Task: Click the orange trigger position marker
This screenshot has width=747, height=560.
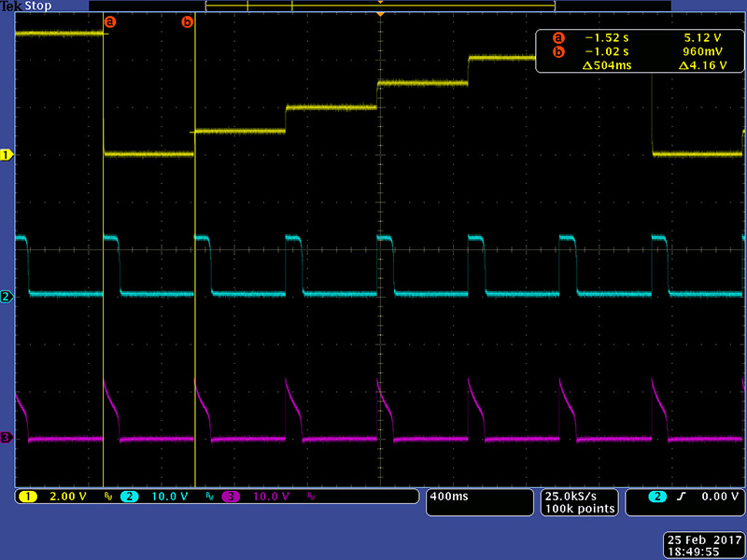Action: [x=380, y=14]
